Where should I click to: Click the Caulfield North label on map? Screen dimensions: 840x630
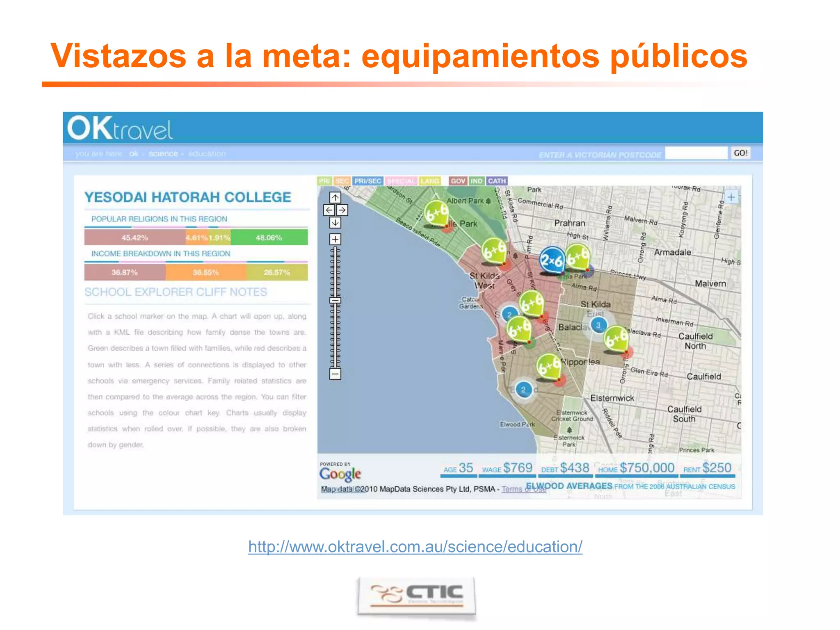tap(695, 341)
